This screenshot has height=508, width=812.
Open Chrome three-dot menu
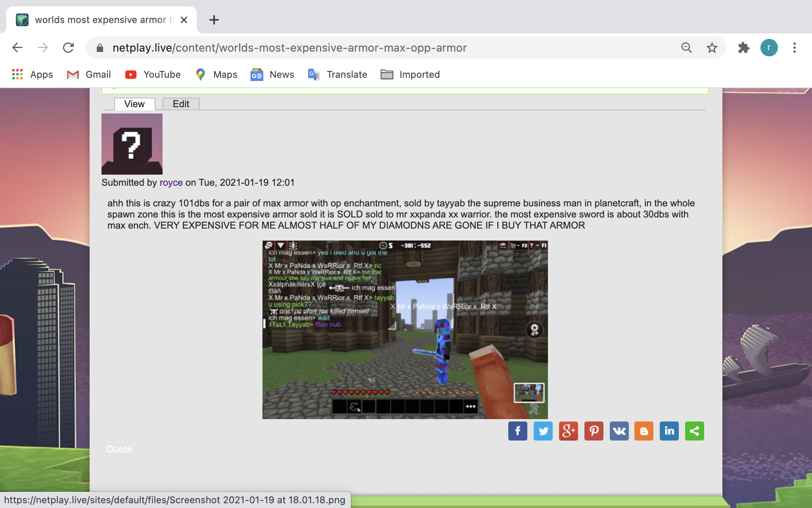click(795, 48)
